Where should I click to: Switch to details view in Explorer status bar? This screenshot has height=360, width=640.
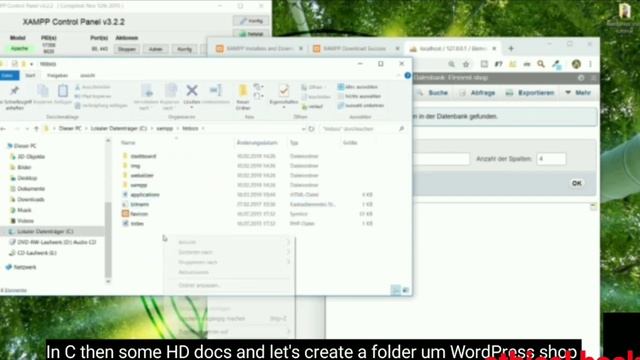click(x=396, y=290)
